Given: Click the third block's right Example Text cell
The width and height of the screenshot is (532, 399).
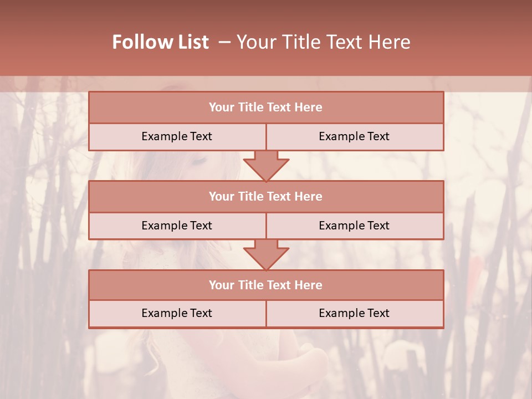Looking at the screenshot, I should click(x=355, y=314).
